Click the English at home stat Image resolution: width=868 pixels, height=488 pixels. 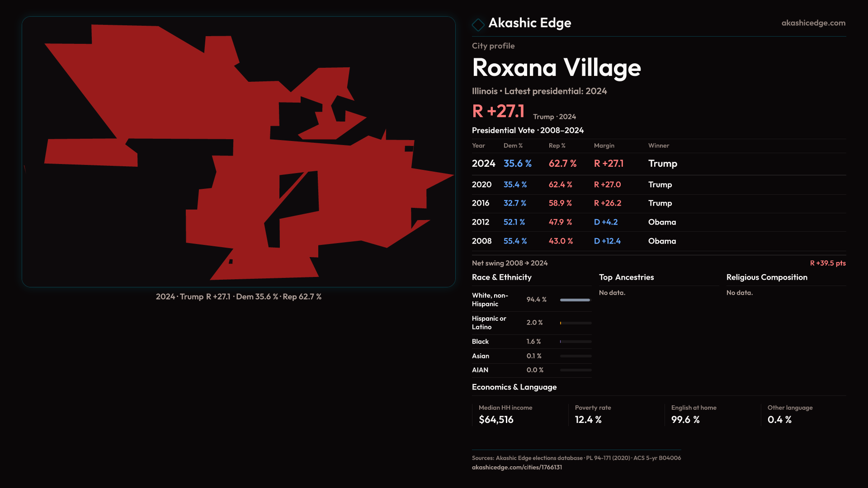[x=693, y=414]
